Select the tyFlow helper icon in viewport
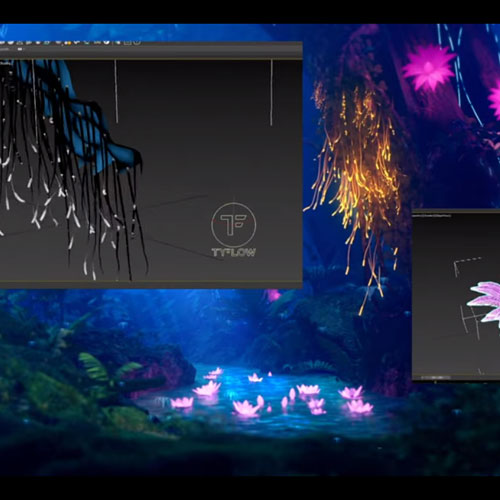Image resolution: width=500 pixels, height=500 pixels. tap(234, 230)
